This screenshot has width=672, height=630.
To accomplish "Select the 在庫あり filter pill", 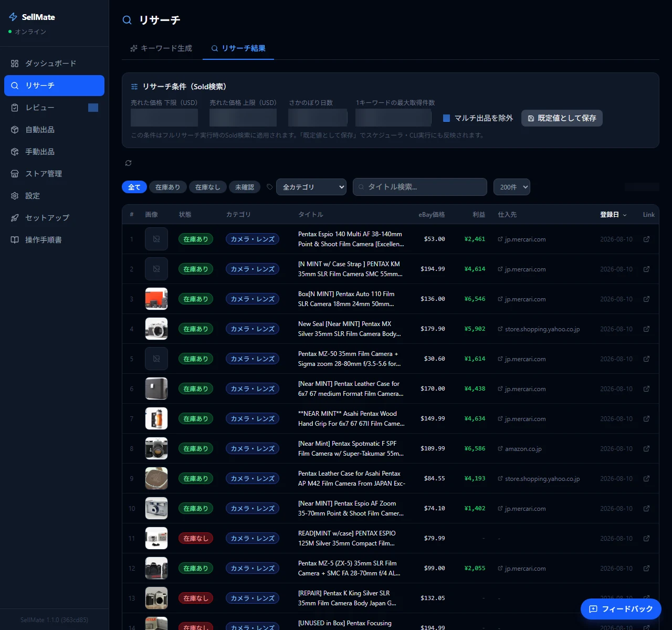I will (167, 187).
